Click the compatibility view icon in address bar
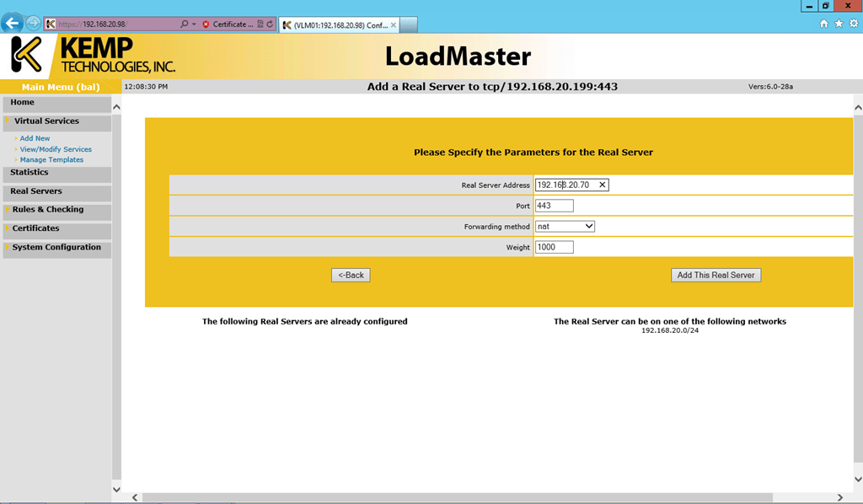This screenshot has width=863, height=504. pyautogui.click(x=260, y=24)
